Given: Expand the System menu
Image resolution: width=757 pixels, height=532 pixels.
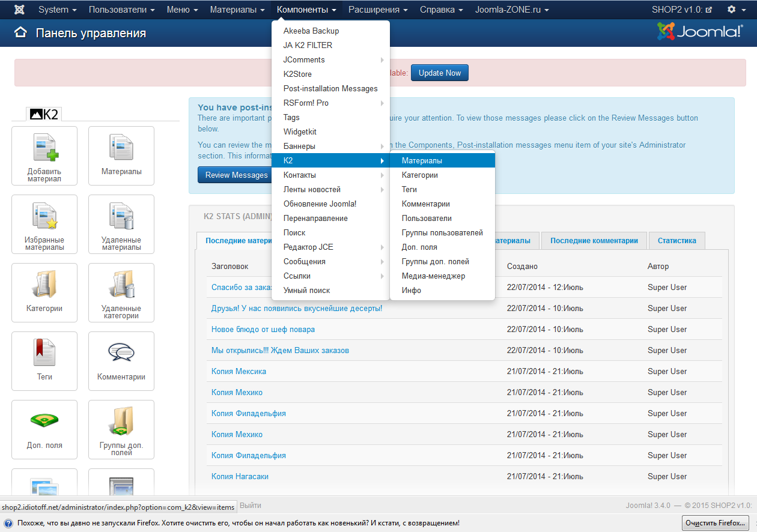Looking at the screenshot, I should [x=58, y=10].
